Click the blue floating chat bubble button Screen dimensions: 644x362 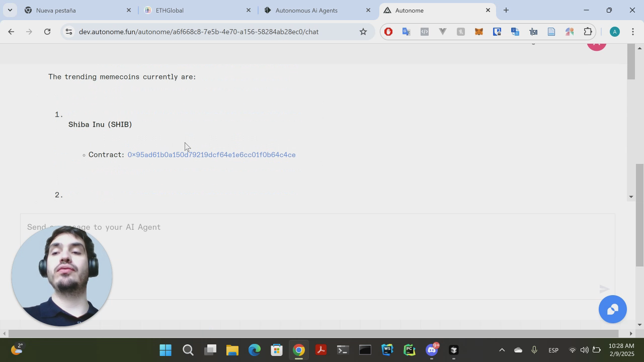612,309
